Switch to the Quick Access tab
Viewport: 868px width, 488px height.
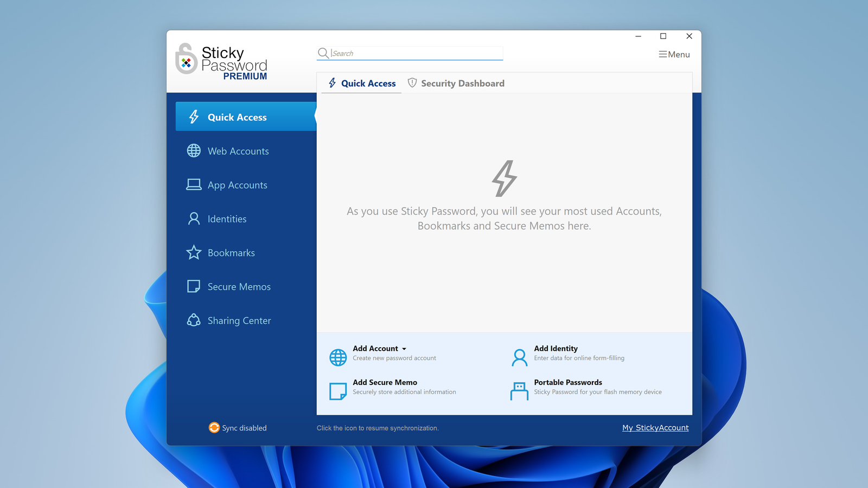362,84
